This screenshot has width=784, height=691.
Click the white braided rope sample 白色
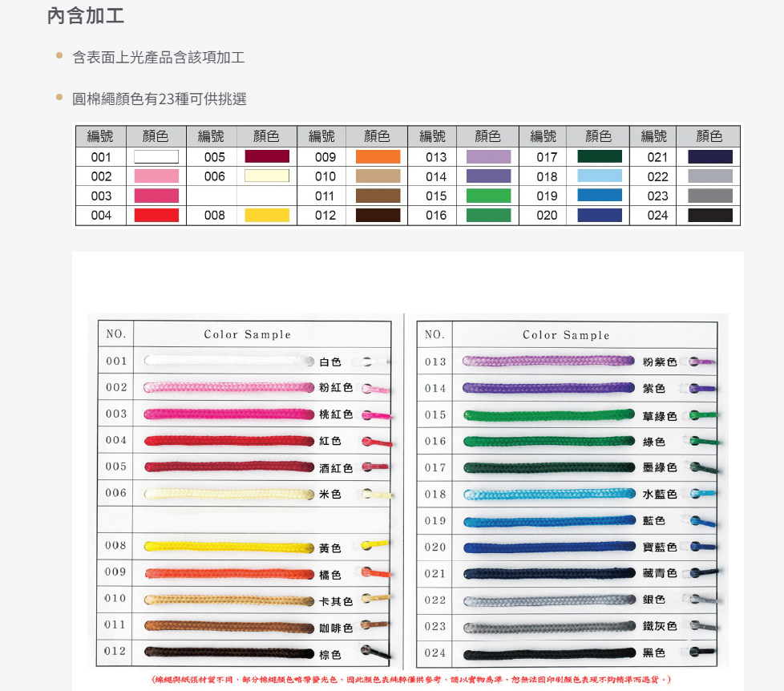tap(228, 362)
